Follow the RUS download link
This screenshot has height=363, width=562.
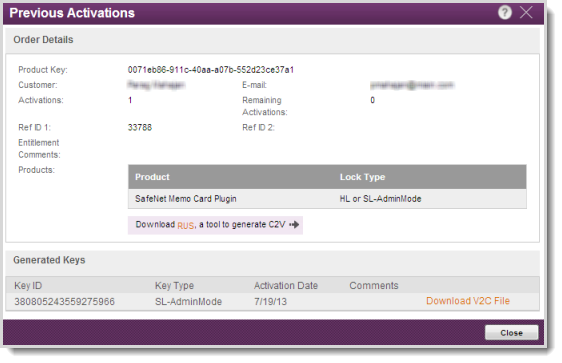tap(186, 225)
